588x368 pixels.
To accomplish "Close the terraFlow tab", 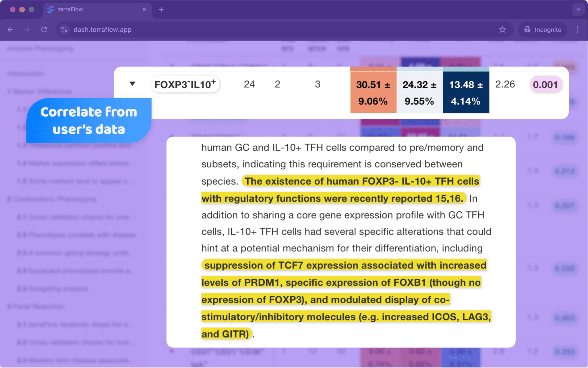I will pyautogui.click(x=144, y=9).
